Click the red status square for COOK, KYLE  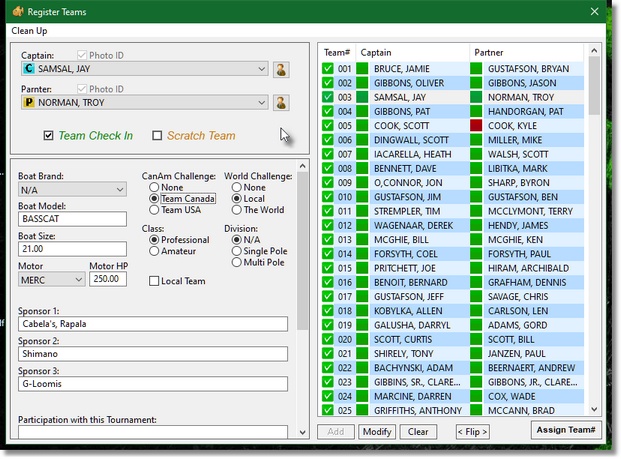(477, 127)
